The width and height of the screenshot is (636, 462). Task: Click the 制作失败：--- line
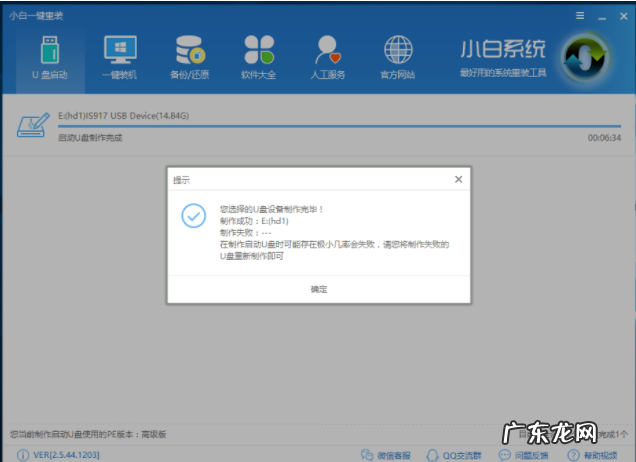(x=245, y=233)
